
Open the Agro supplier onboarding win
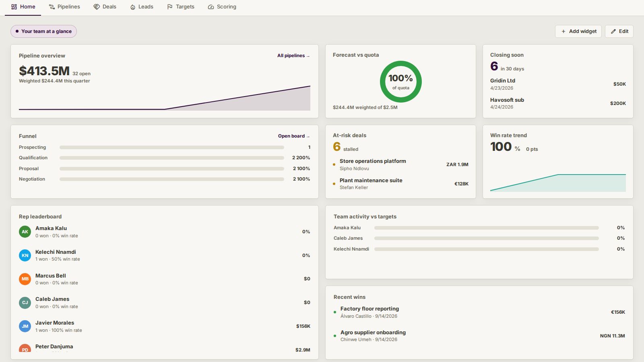[479, 336]
